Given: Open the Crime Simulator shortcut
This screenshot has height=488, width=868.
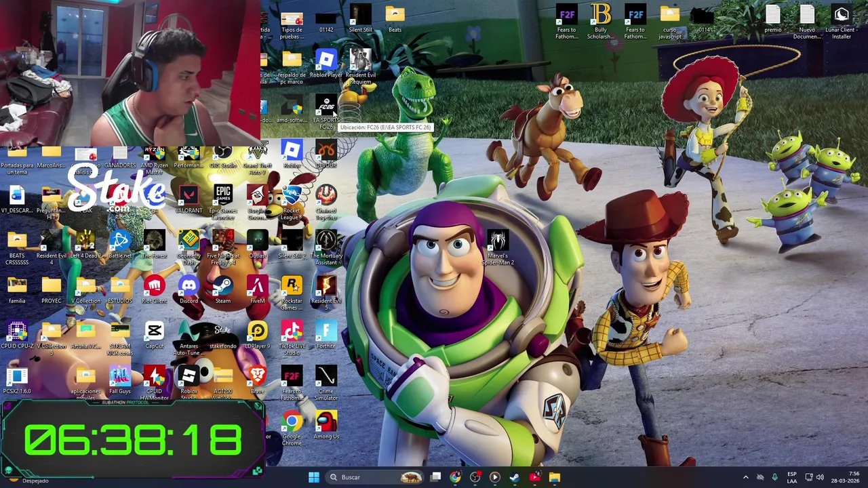Looking at the screenshot, I should tap(326, 383).
